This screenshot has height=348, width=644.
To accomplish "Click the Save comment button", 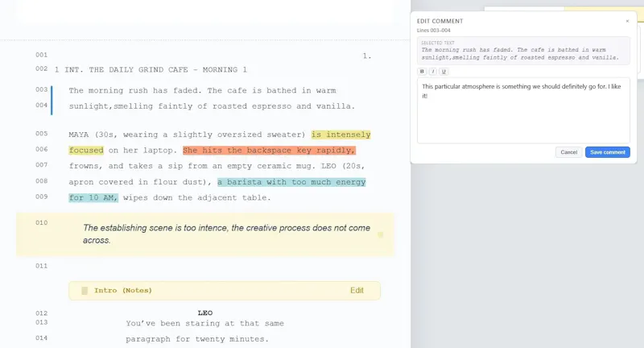I will tap(608, 152).
